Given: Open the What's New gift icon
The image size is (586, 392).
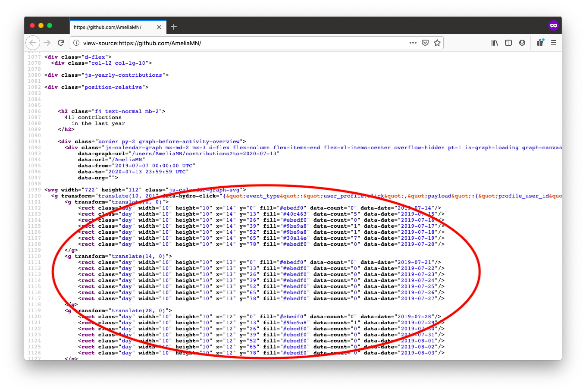Looking at the screenshot, I should 540,42.
